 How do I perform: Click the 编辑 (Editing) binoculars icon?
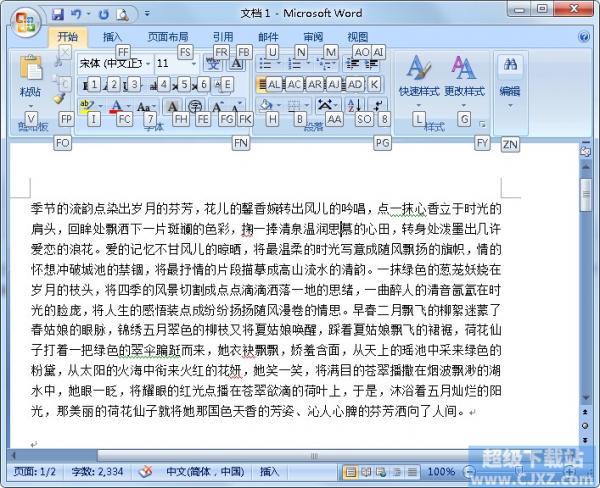[x=510, y=66]
